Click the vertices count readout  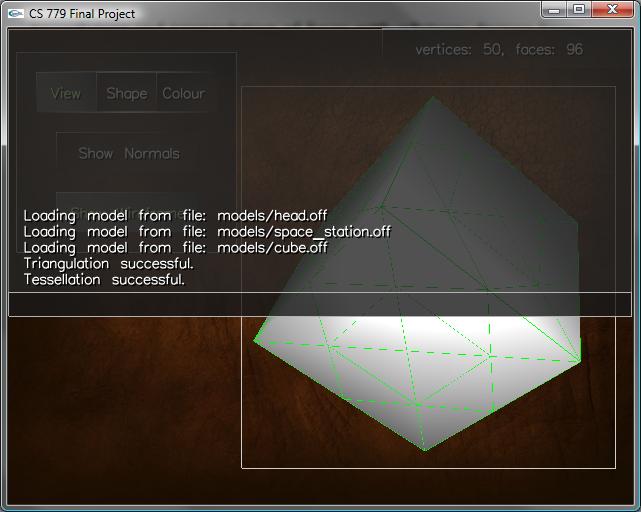point(459,49)
